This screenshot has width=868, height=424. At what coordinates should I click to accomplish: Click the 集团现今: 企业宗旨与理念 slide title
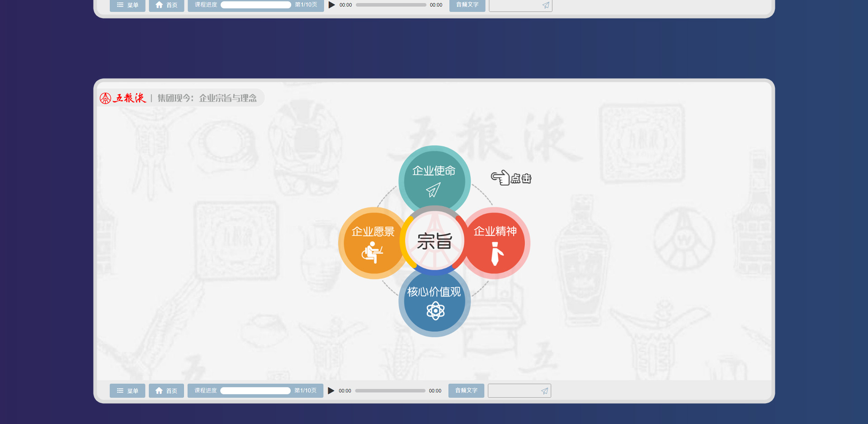pyautogui.click(x=207, y=98)
